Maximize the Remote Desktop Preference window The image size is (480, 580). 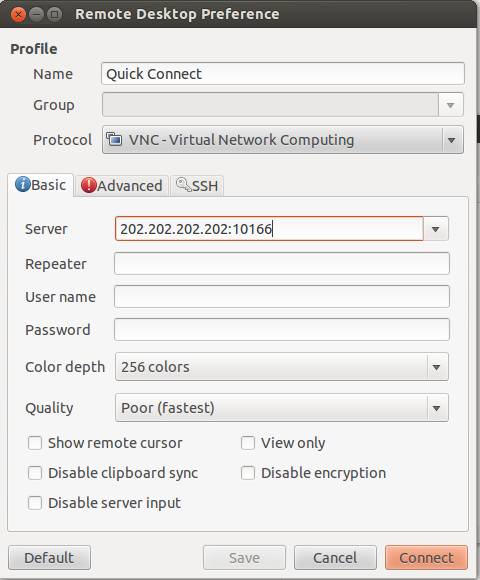[x=54, y=14]
